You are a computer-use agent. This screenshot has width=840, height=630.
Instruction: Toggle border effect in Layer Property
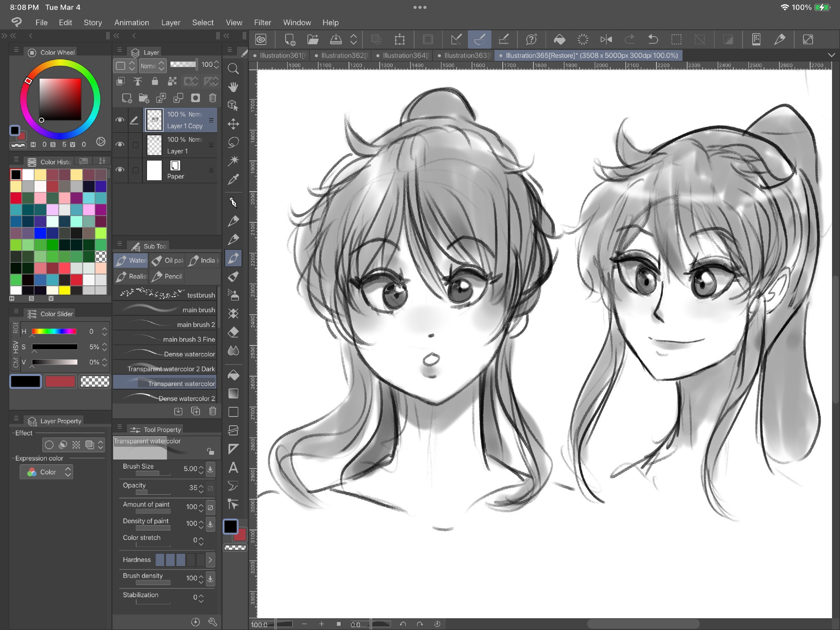click(49, 445)
